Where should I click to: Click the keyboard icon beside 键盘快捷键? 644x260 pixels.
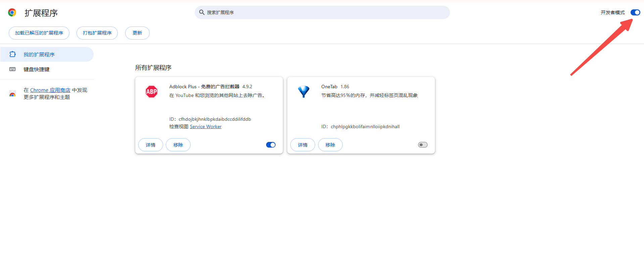[x=12, y=69]
